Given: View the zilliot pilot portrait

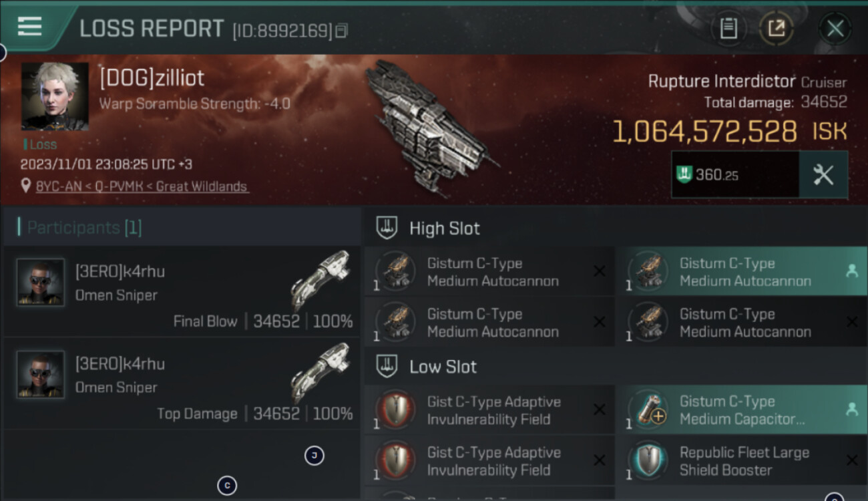Looking at the screenshot, I should (x=55, y=96).
